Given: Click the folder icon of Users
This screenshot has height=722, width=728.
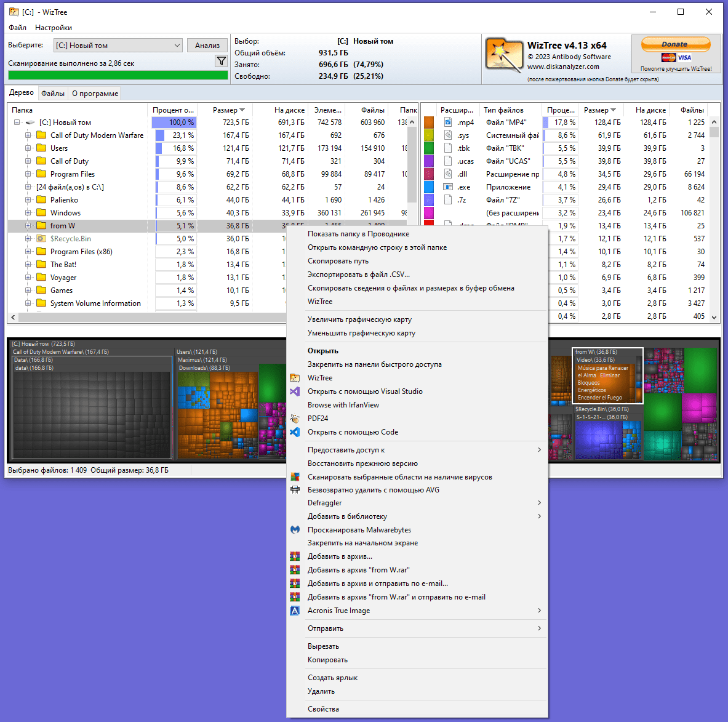Looking at the screenshot, I should [x=41, y=148].
